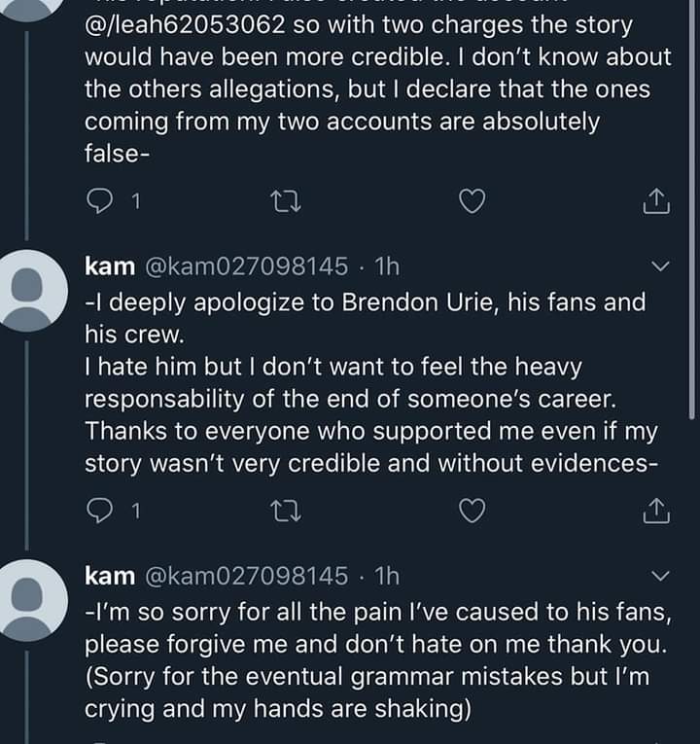Click the 1h timestamp on the last tweet
Image resolution: width=700 pixels, height=744 pixels.
coord(387,576)
